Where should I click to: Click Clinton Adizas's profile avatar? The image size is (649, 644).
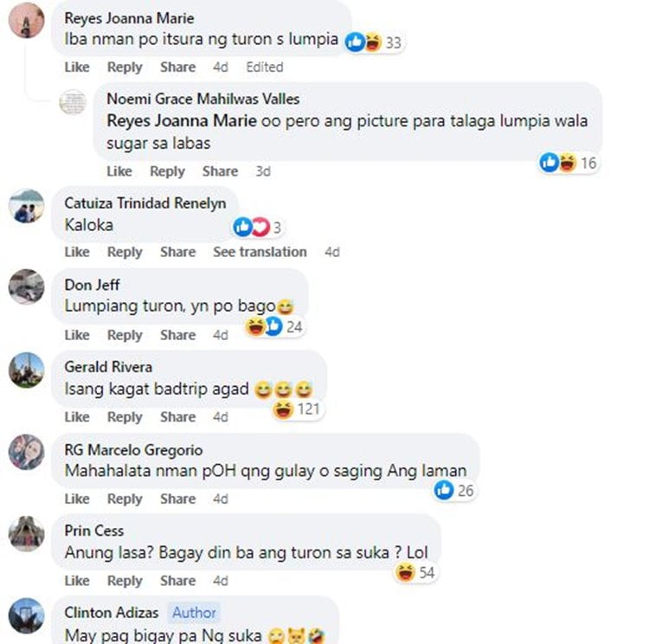click(x=27, y=615)
